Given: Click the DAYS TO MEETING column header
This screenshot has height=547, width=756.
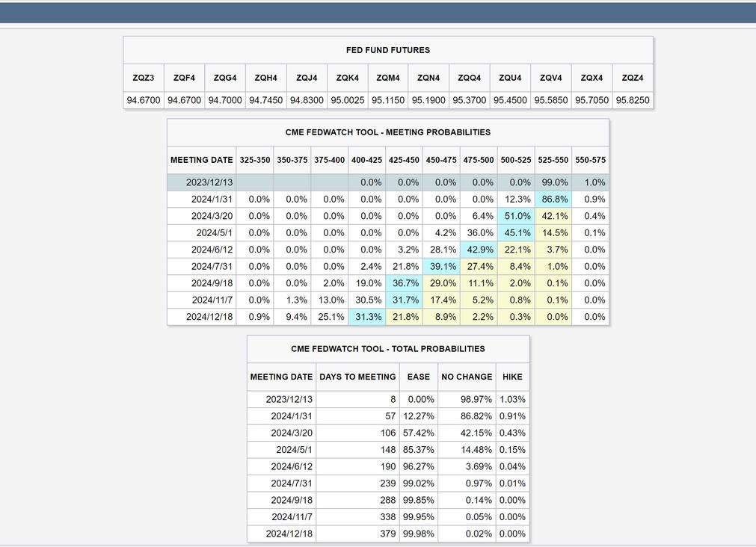Looking at the screenshot, I should coord(357,377).
